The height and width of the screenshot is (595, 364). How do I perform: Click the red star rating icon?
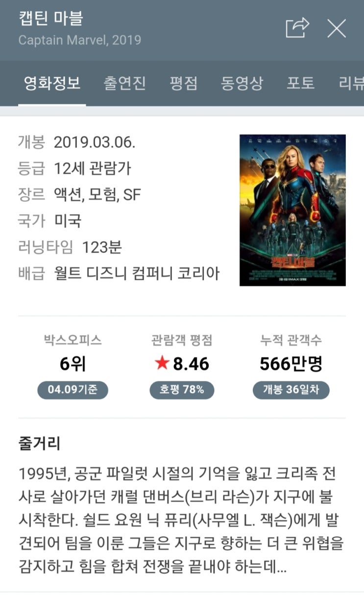point(162,363)
